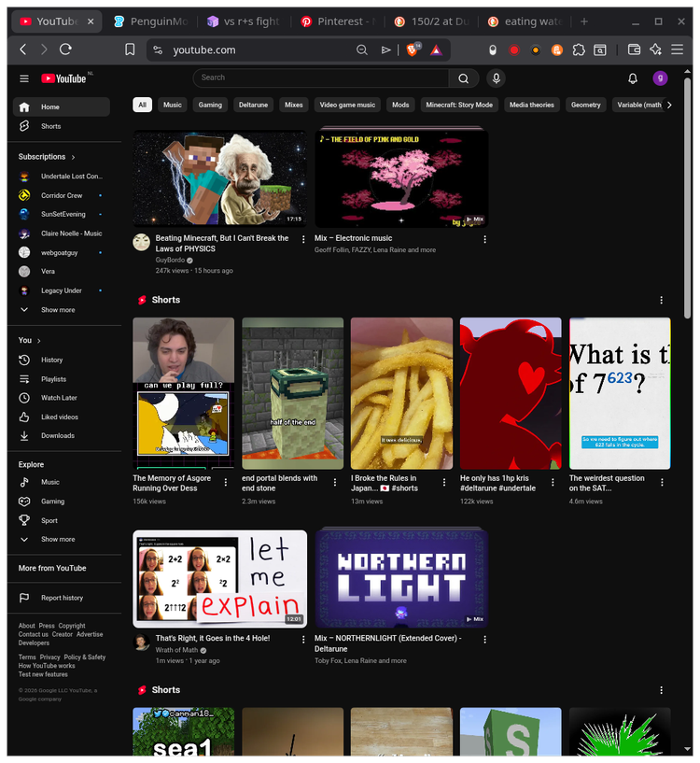The image size is (700, 763).
Task: Show more category chips with right arrow
Action: (x=669, y=105)
